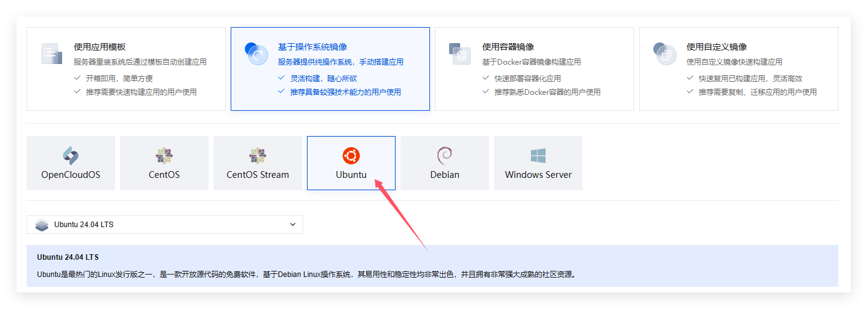Click the OS image refresh-style icon
This screenshot has width=868, height=309.
[255, 54]
